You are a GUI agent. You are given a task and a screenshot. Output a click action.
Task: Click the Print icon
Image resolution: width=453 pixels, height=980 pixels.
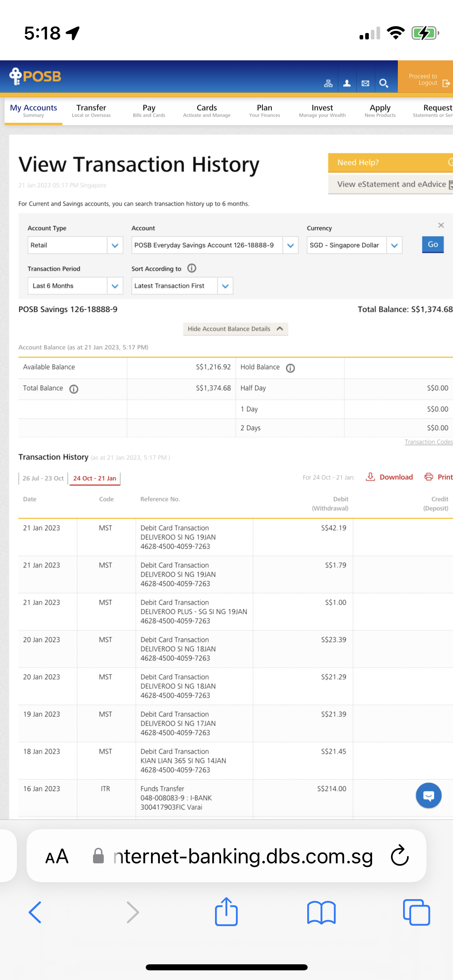(x=429, y=477)
